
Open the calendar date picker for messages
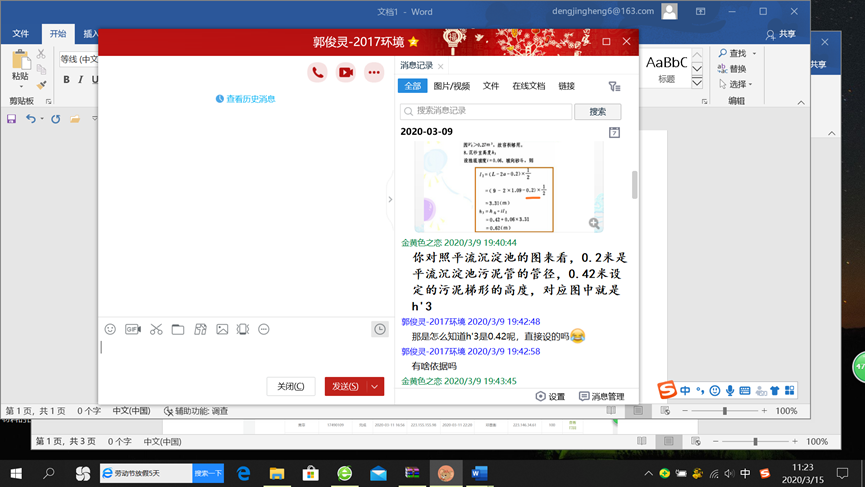(x=614, y=132)
